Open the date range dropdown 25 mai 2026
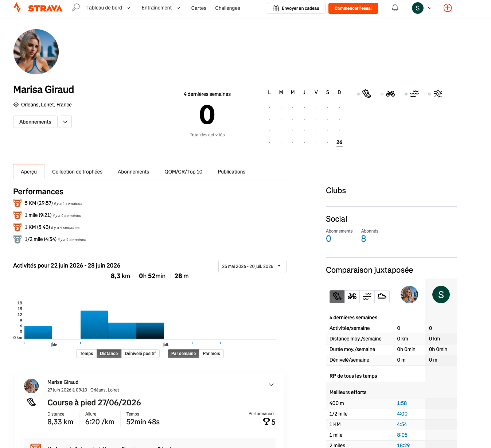This screenshot has width=491, height=448. pos(252,266)
